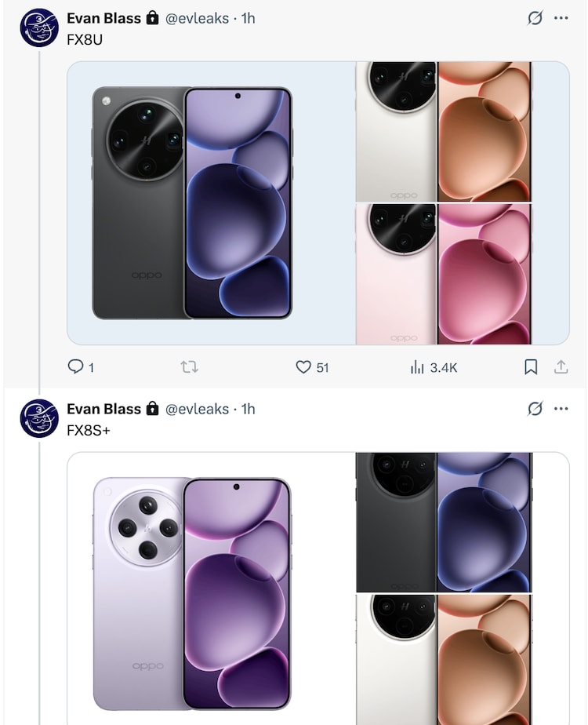Viewport: 588px width, 725px height.
Task: Open Grok icon on FX8S+ tweet
Action: (535, 409)
